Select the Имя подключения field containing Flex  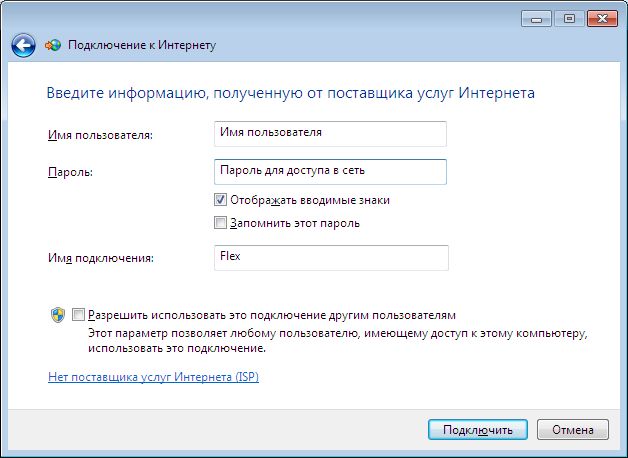click(331, 258)
